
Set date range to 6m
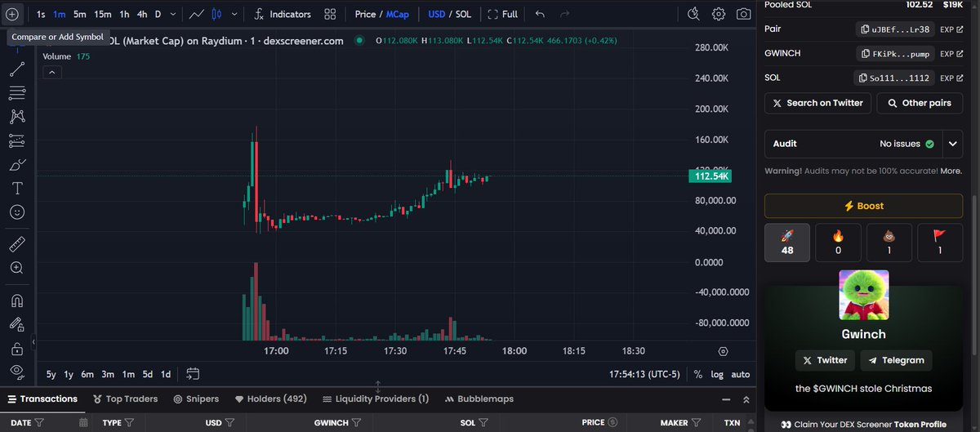[87, 374]
